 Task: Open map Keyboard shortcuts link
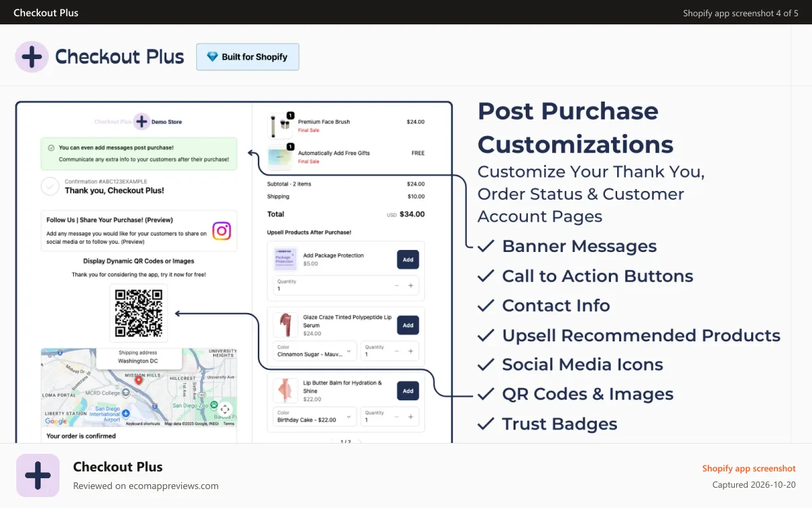(x=143, y=424)
